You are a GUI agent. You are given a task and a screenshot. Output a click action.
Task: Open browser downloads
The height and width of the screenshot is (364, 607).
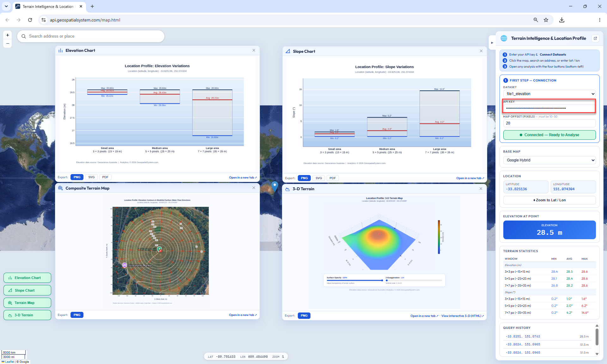(562, 20)
